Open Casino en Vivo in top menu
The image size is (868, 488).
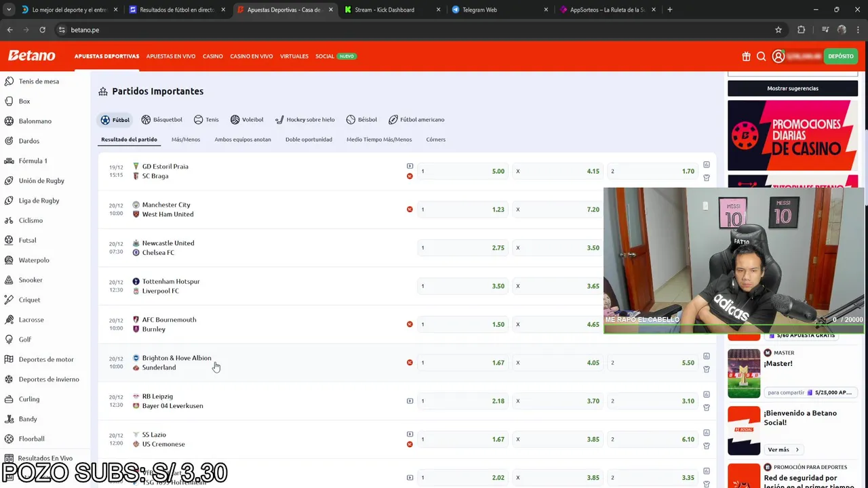click(x=252, y=56)
